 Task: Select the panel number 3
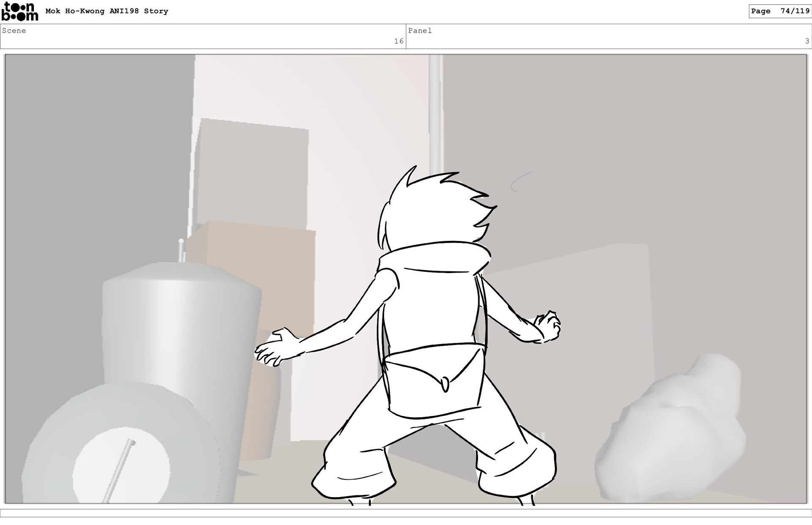tap(807, 41)
